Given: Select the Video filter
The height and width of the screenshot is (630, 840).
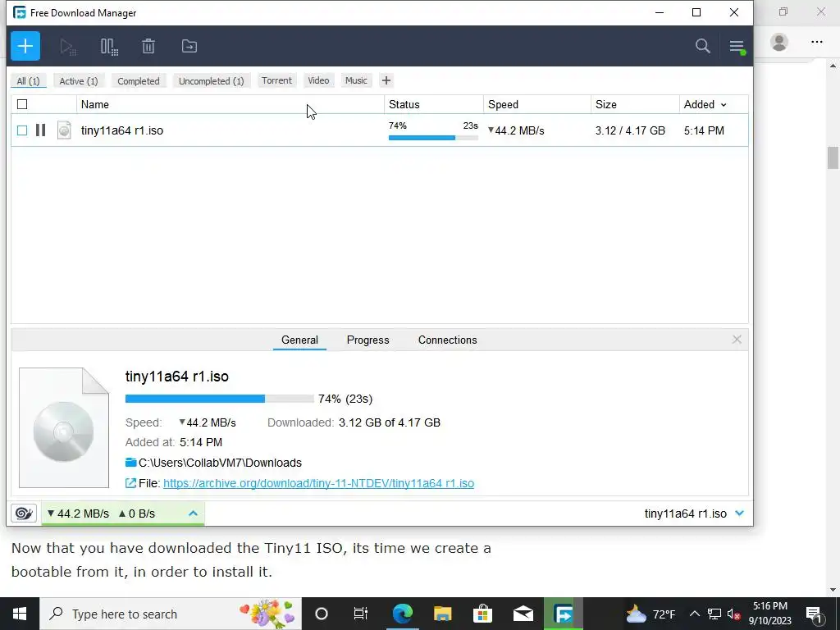Looking at the screenshot, I should click(x=319, y=80).
